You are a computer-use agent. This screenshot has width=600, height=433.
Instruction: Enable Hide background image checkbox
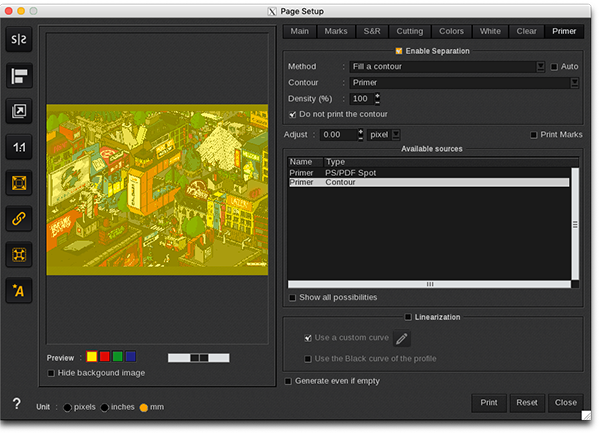[52, 373]
